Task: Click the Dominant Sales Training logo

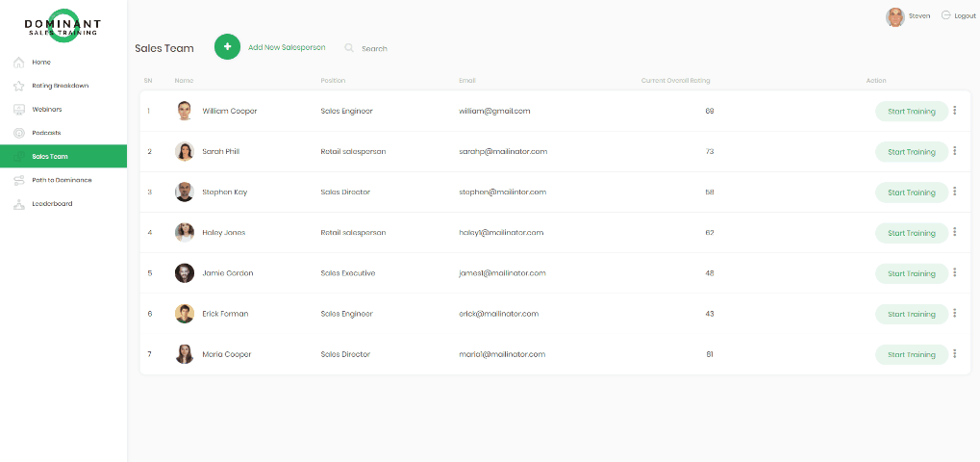Action: point(63,26)
